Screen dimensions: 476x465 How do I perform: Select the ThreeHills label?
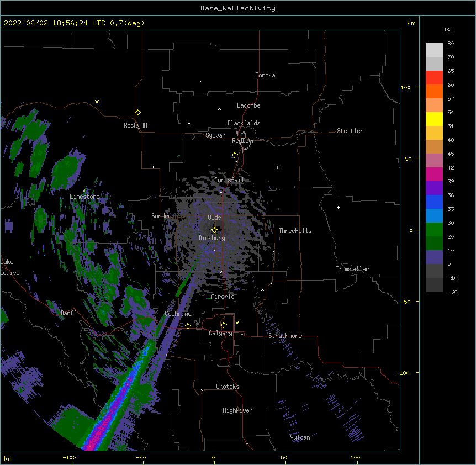point(295,231)
